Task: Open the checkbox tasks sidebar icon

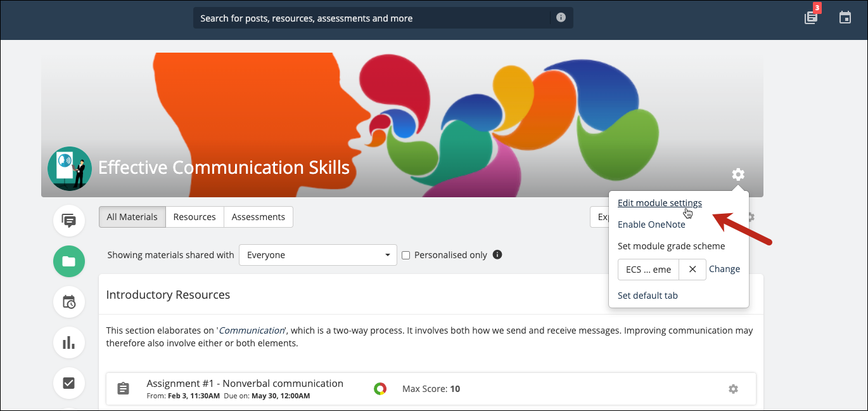Action: pos(69,383)
